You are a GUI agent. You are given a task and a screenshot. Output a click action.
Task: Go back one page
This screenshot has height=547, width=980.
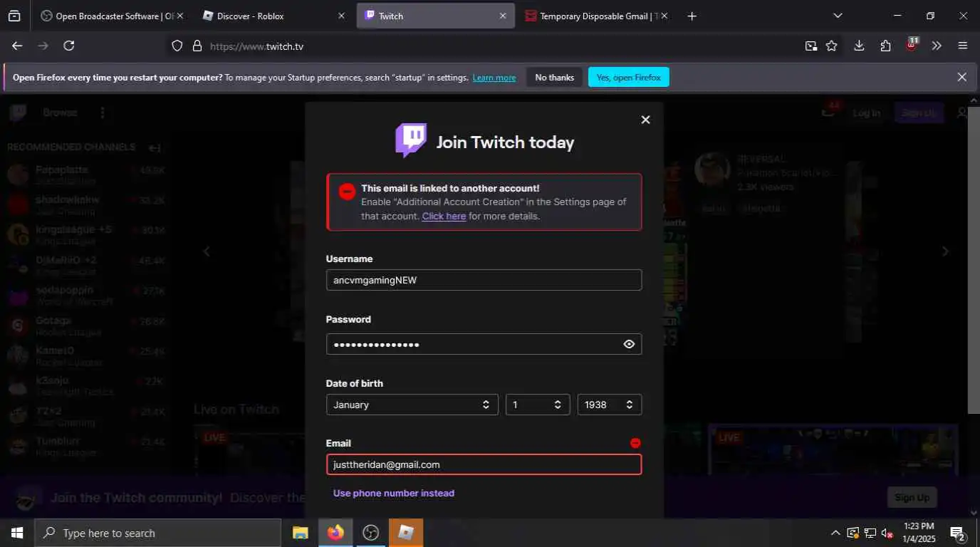click(x=17, y=46)
